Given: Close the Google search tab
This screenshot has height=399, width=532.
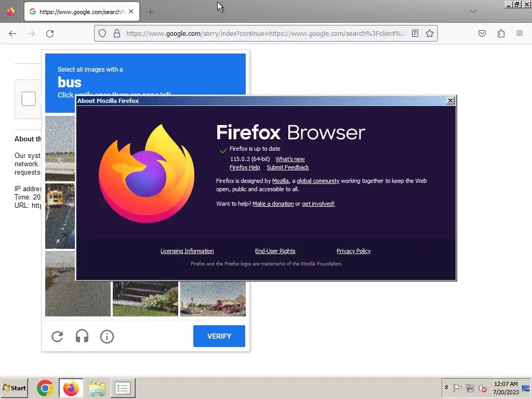Looking at the screenshot, I should pyautogui.click(x=131, y=11).
